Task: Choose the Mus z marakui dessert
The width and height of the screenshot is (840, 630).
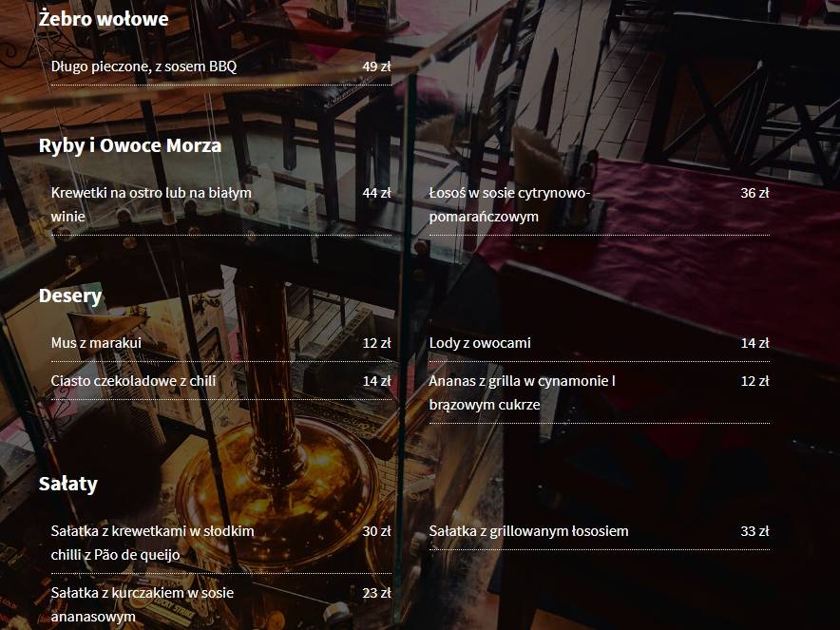Action: [x=96, y=343]
